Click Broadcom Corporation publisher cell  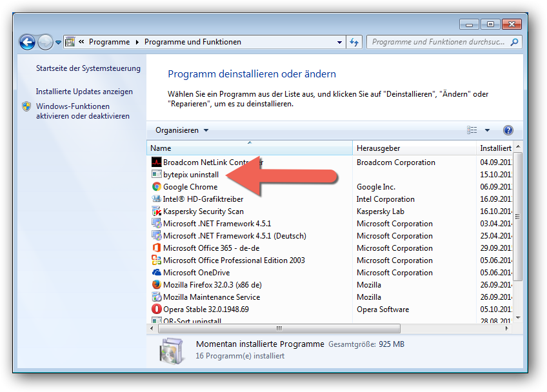click(396, 162)
